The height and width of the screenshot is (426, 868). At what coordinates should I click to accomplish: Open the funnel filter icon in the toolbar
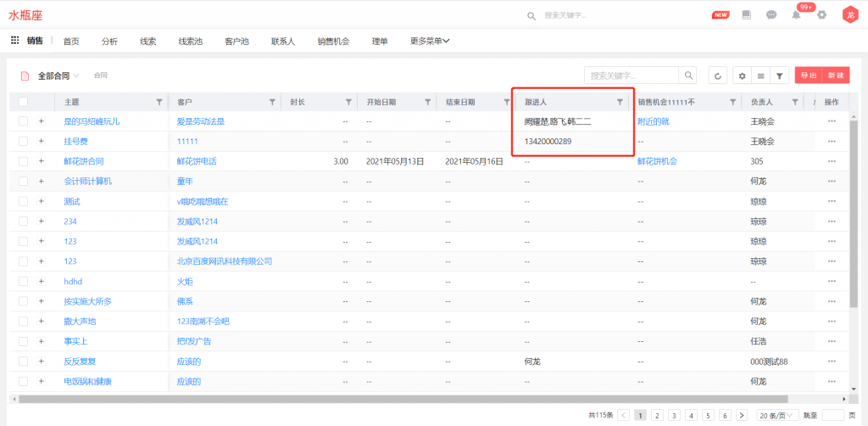(779, 76)
